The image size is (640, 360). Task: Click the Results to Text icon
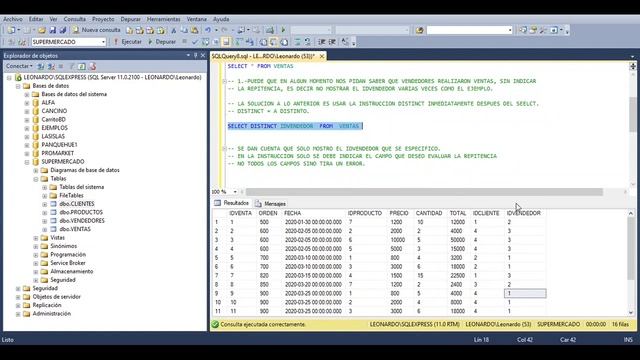click(x=264, y=42)
